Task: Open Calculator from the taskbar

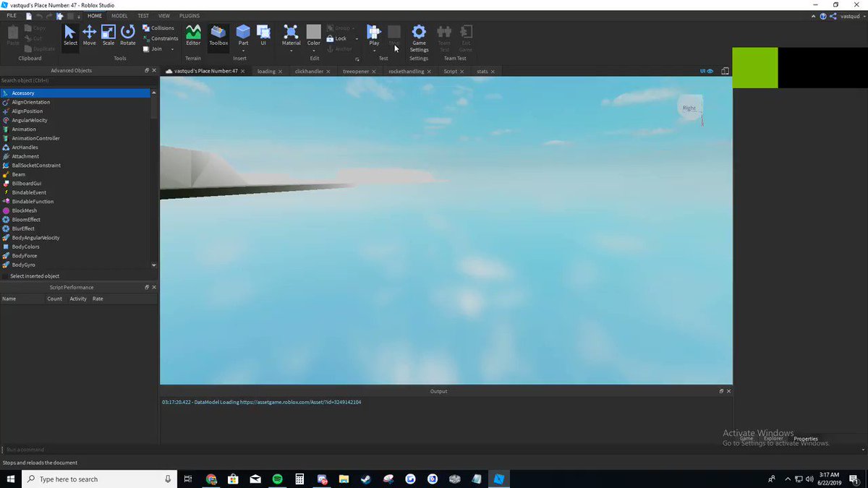Action: tap(299, 479)
